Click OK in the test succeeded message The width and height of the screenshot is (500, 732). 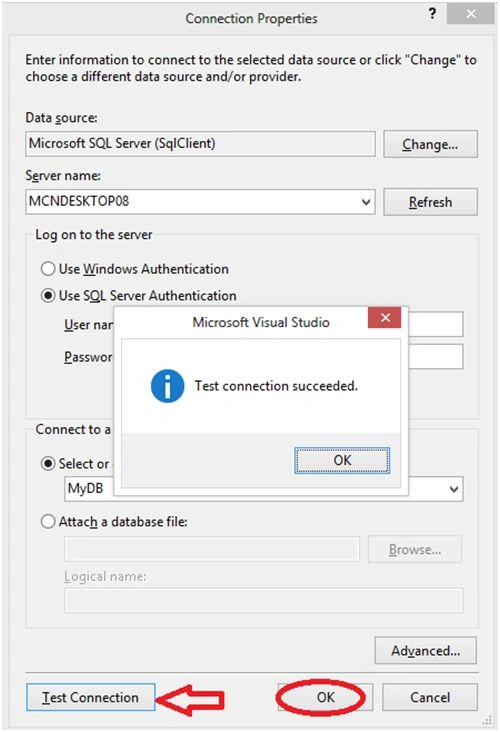pos(342,460)
